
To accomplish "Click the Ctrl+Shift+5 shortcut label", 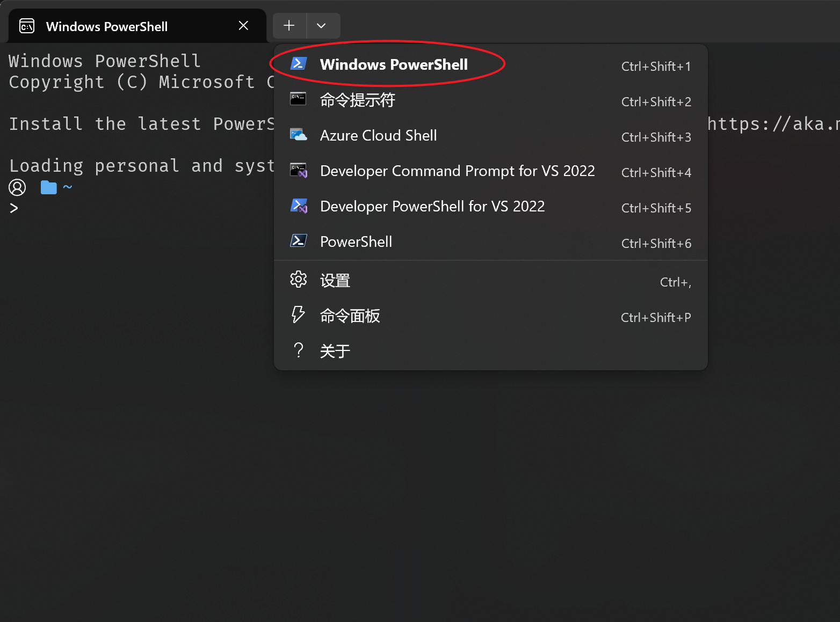I will pos(656,208).
